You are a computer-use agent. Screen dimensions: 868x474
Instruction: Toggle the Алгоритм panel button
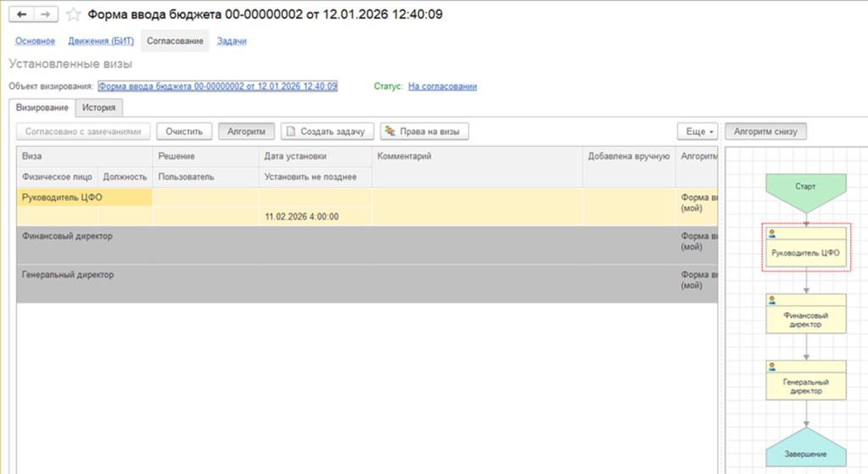[247, 131]
